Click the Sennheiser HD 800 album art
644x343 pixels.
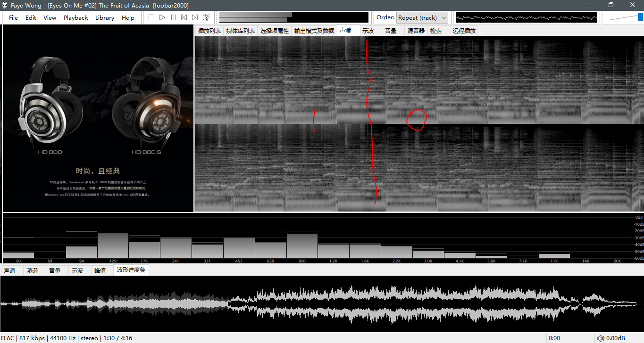tap(98, 118)
